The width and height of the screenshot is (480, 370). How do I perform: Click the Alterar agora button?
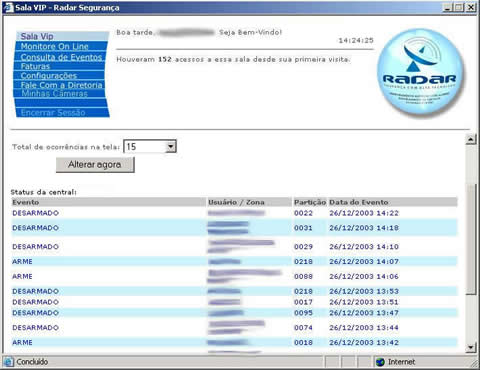[95, 165]
